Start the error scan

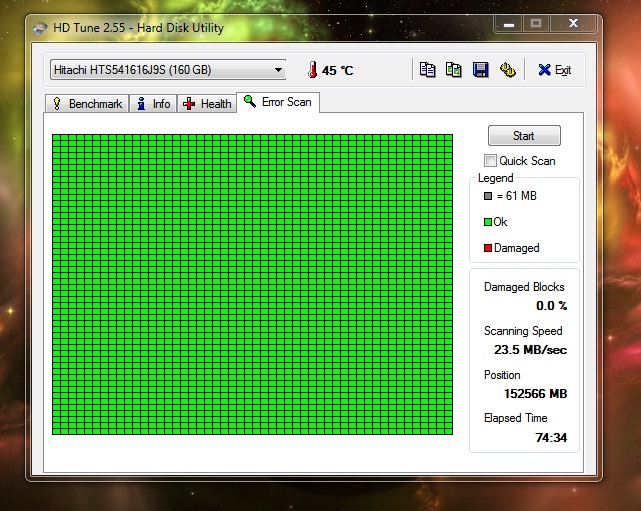(524, 136)
